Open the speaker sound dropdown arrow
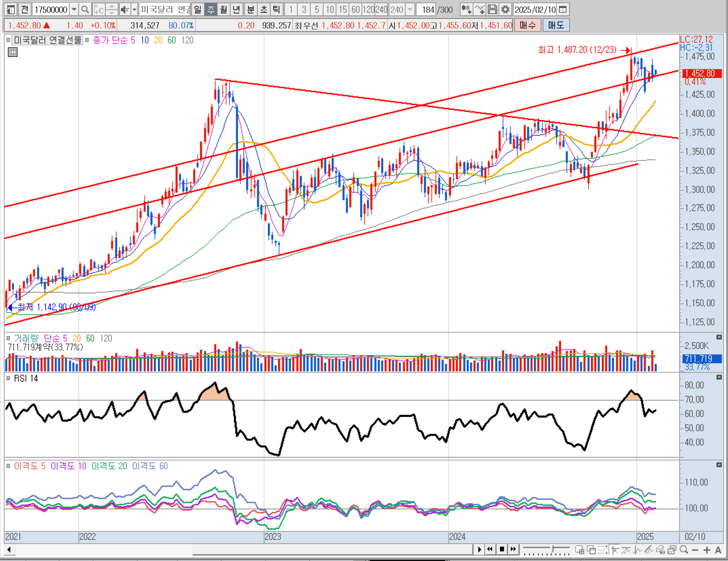 click(134, 10)
